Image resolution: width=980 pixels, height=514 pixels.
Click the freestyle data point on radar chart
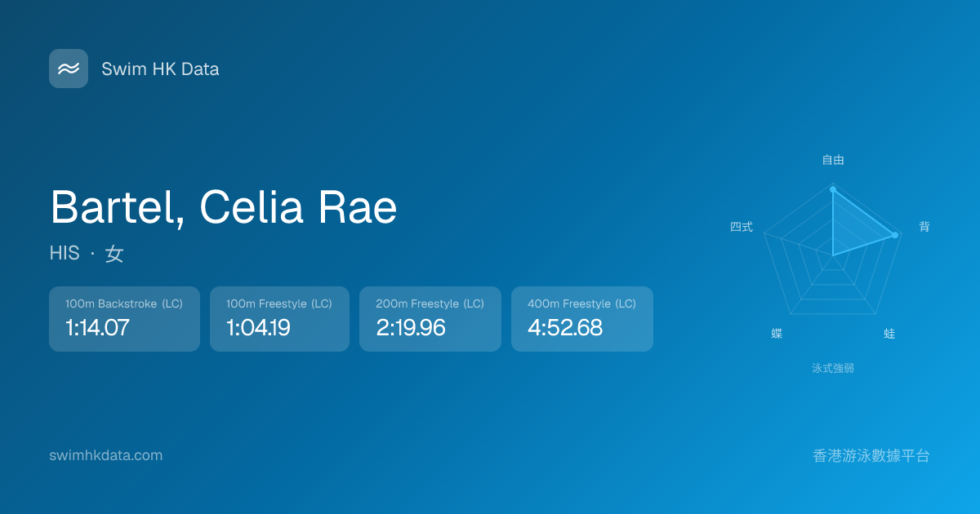coord(833,189)
